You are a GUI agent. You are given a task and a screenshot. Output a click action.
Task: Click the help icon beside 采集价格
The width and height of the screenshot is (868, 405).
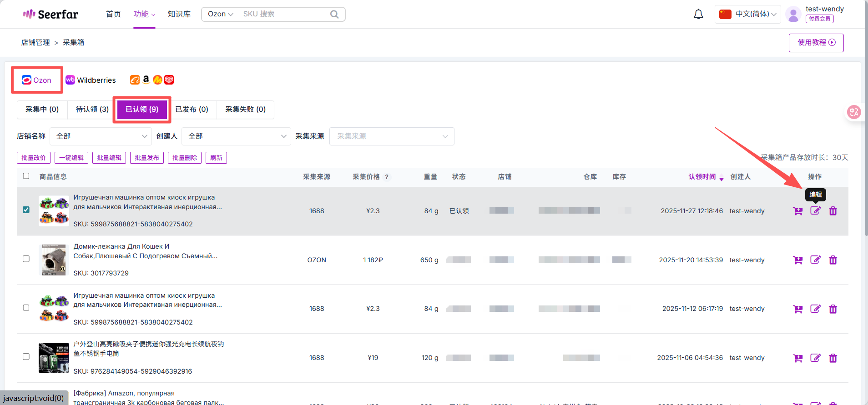(387, 177)
